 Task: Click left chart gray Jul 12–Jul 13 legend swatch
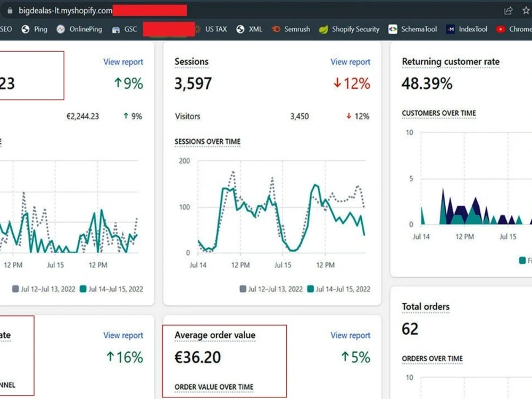click(x=15, y=289)
